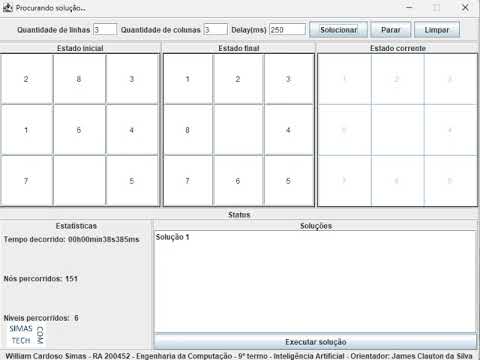Click tile 7 in Estado inicial
Image resolution: width=480 pixels, height=360 pixels.
pyautogui.click(x=27, y=181)
